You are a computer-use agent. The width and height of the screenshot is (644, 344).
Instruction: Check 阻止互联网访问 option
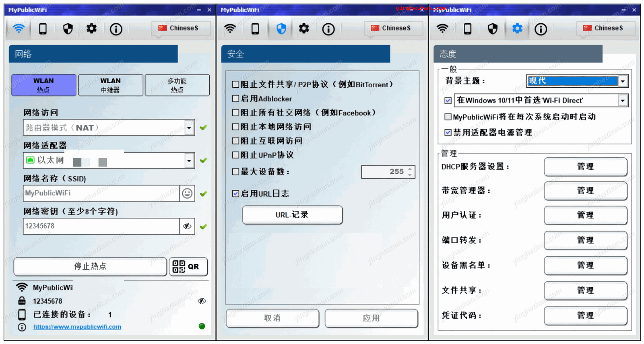point(236,141)
